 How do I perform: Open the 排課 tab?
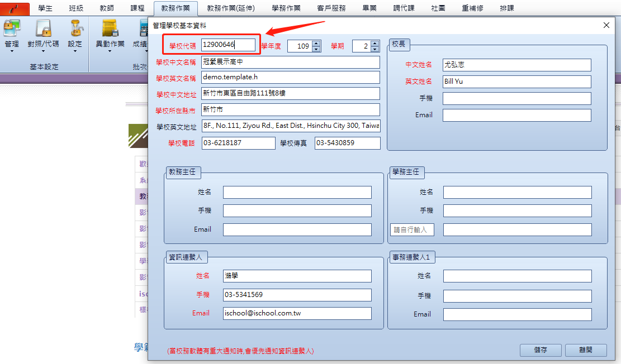coord(507,8)
